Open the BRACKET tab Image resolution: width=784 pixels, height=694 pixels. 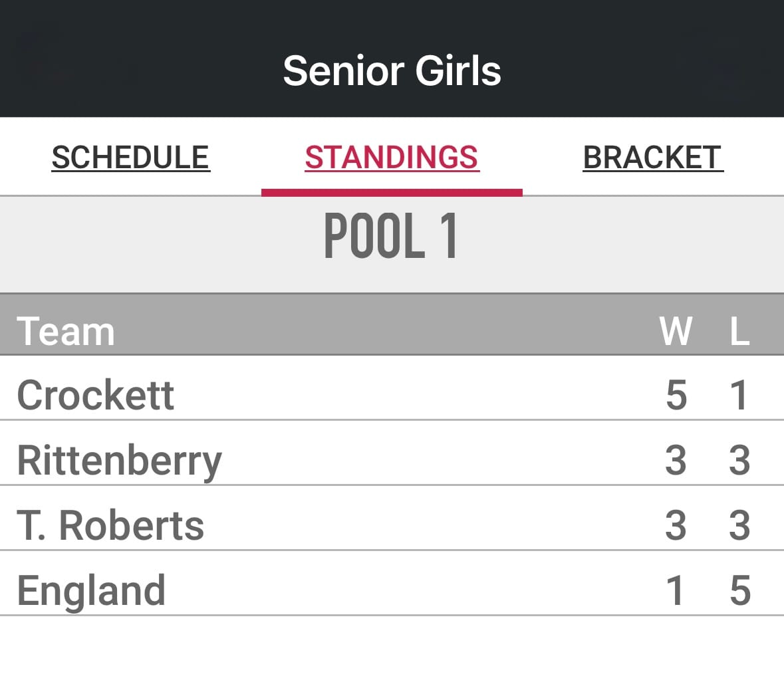[652, 158]
